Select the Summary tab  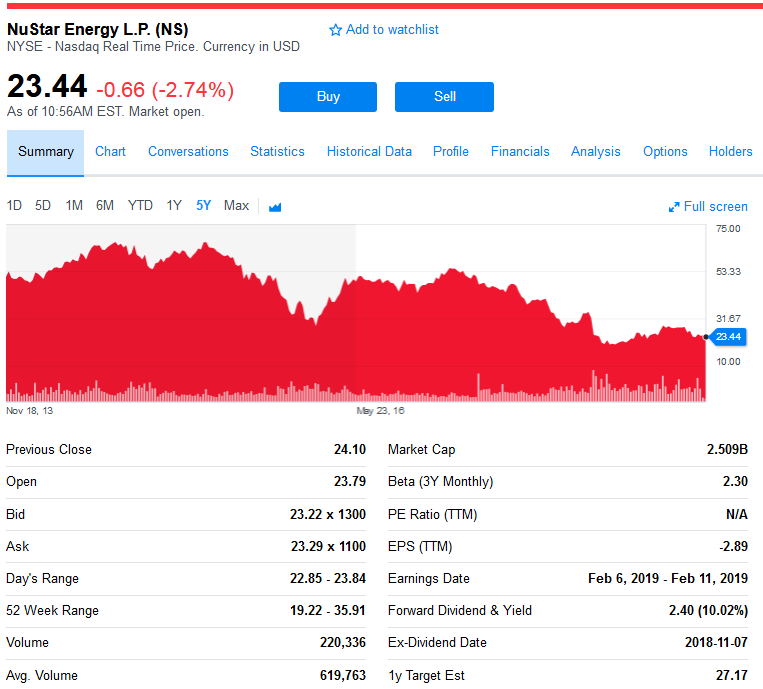pyautogui.click(x=46, y=152)
